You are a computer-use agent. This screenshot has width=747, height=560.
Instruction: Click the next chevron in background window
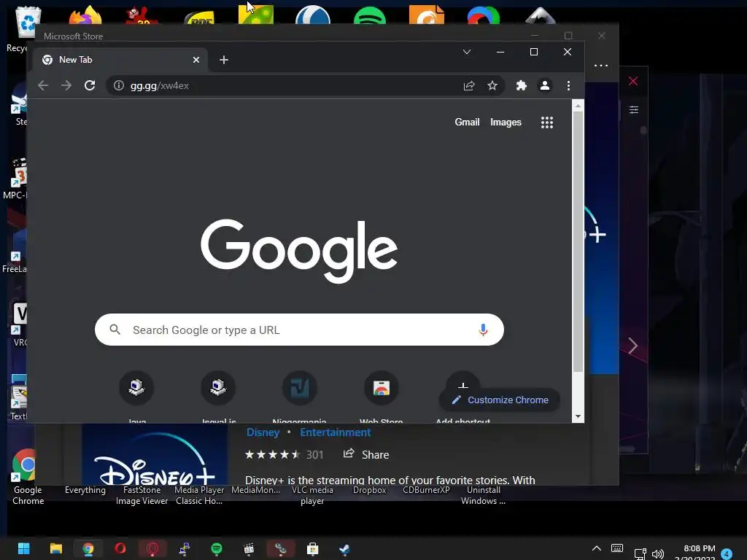[632, 346]
